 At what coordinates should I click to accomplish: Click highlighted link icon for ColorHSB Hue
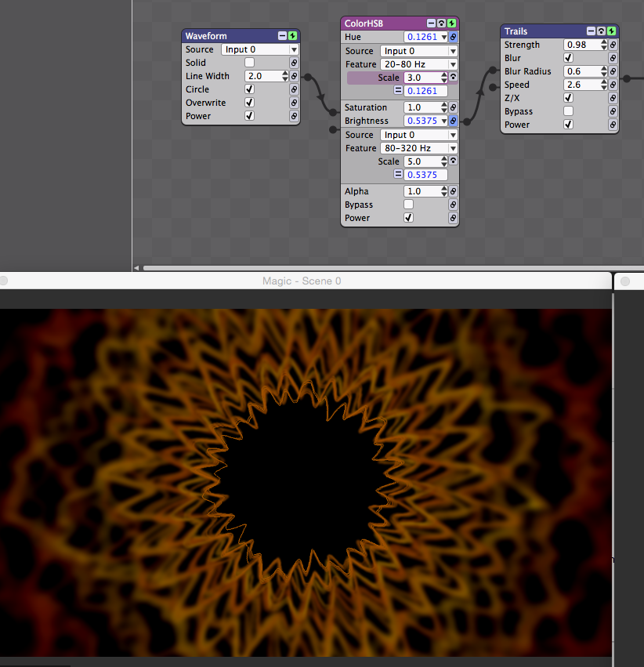(453, 37)
